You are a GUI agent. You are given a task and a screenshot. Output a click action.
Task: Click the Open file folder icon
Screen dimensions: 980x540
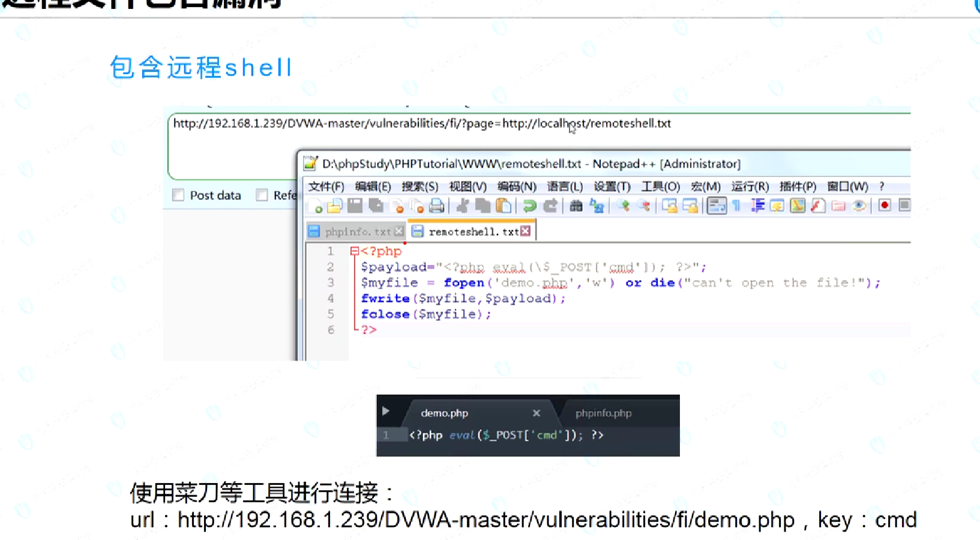point(335,206)
